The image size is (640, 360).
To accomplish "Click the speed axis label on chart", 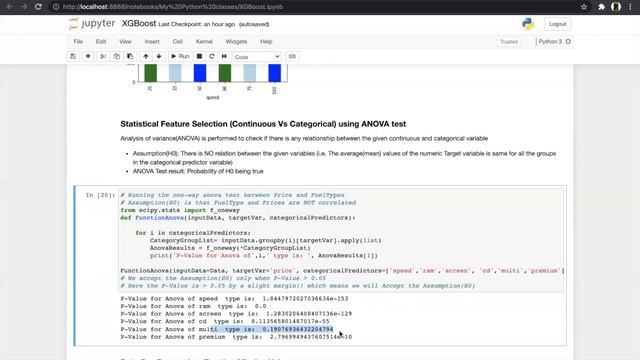I will pyautogui.click(x=213, y=98).
